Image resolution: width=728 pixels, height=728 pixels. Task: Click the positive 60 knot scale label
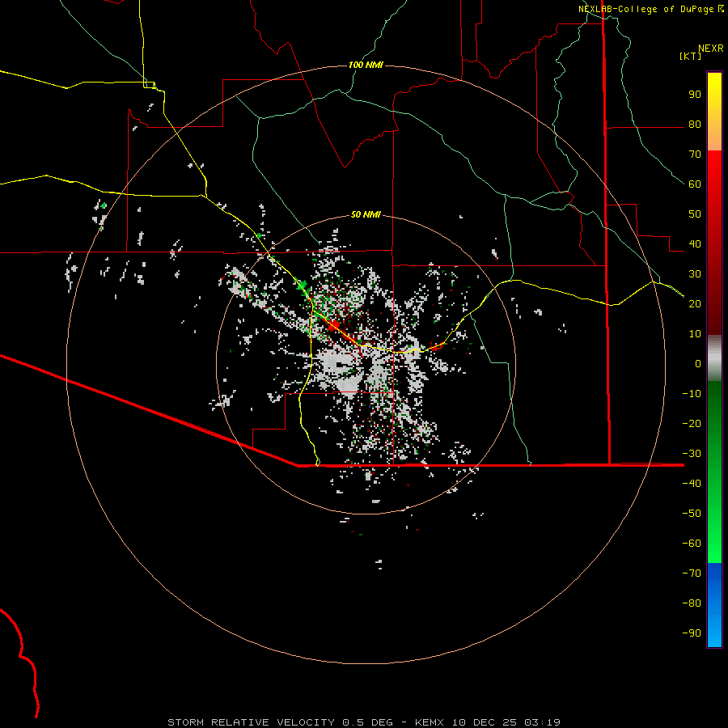click(695, 184)
